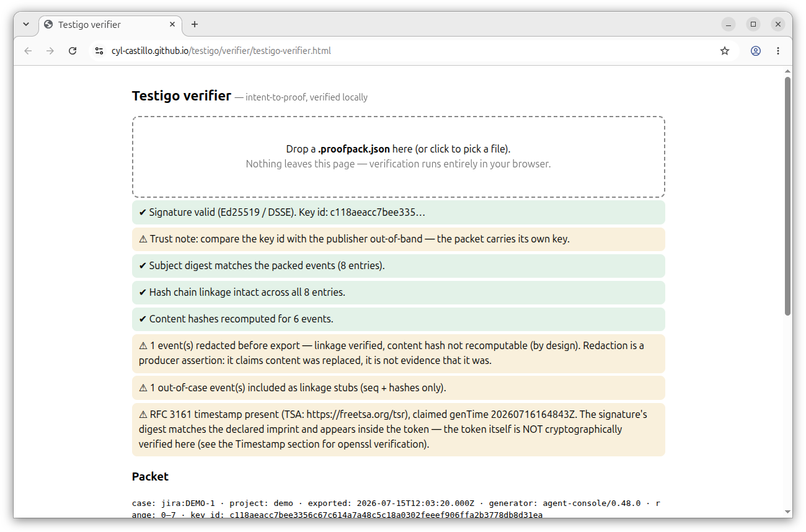The height and width of the screenshot is (532, 806).
Task: Click the 'Hash chain linkage intact' message
Action: 398,292
